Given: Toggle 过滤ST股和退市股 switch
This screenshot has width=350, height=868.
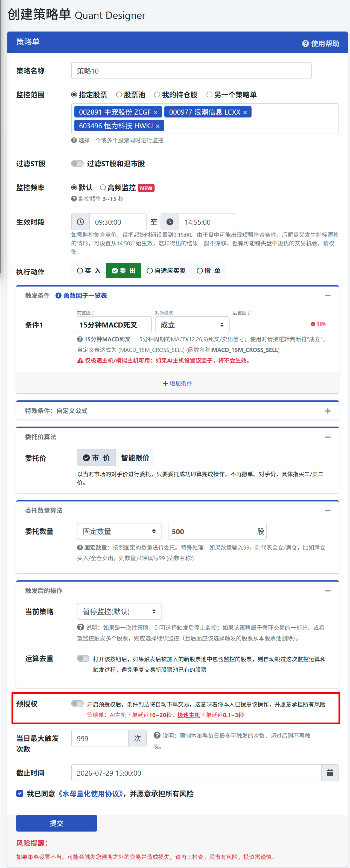Looking at the screenshot, I should coord(77,163).
